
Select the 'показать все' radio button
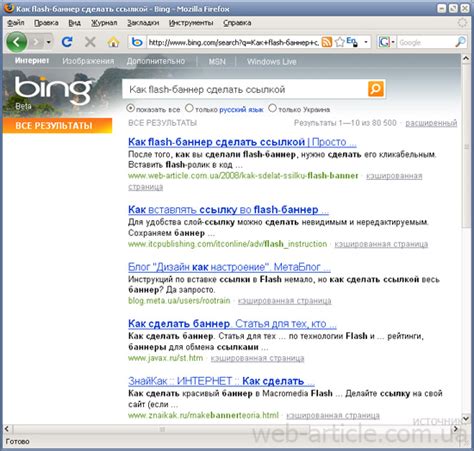(130, 108)
